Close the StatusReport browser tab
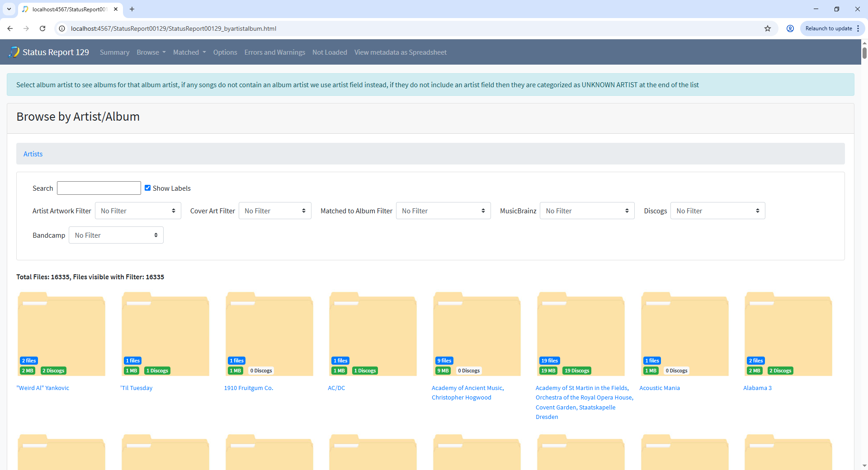Viewport: 868px width, 470px height. point(116,9)
